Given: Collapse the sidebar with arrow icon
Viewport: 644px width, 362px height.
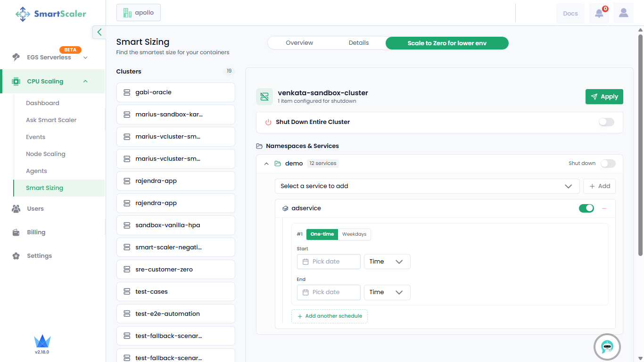Looking at the screenshot, I should pos(99,32).
